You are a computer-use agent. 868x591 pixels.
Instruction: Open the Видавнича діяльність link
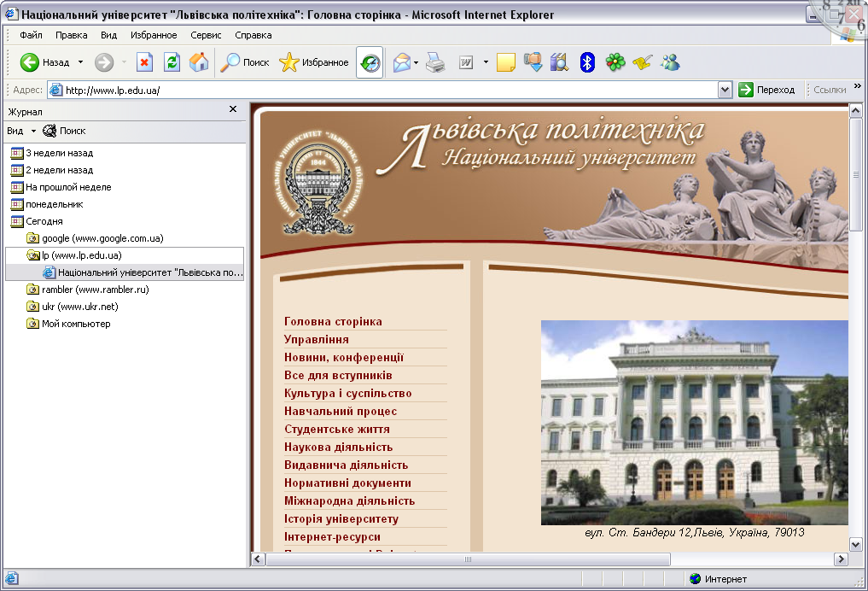pos(346,465)
